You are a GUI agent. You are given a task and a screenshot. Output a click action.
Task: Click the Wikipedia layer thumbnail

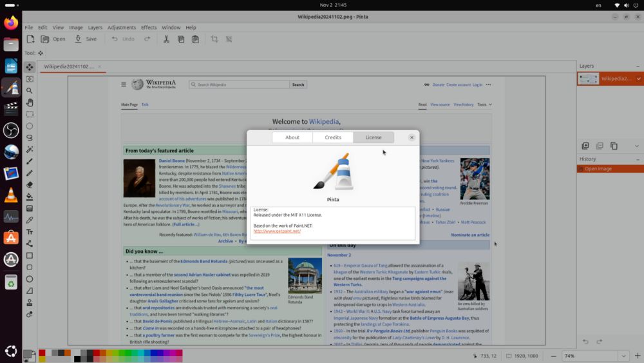(x=589, y=79)
